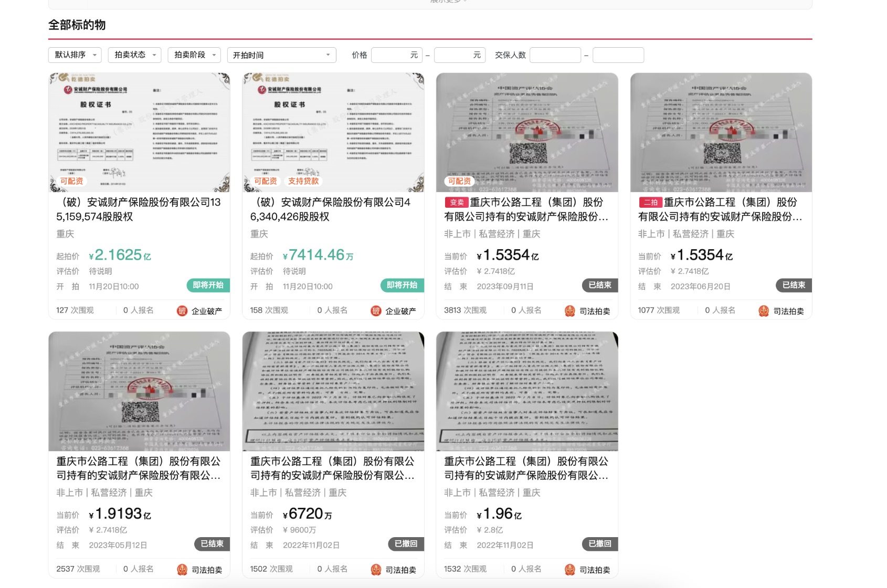Click 司法拍卖 emblem on 6720万 listing
This screenshot has width=887, height=588.
coord(376,570)
